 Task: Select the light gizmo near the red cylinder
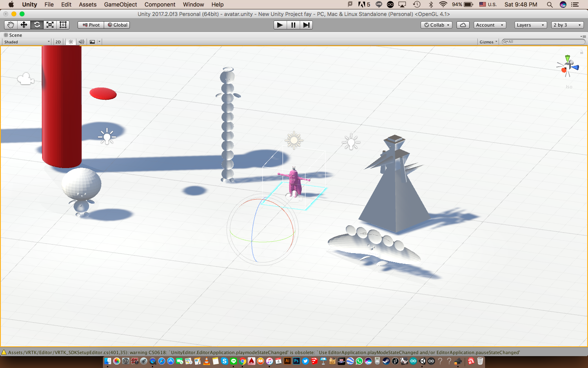point(107,137)
